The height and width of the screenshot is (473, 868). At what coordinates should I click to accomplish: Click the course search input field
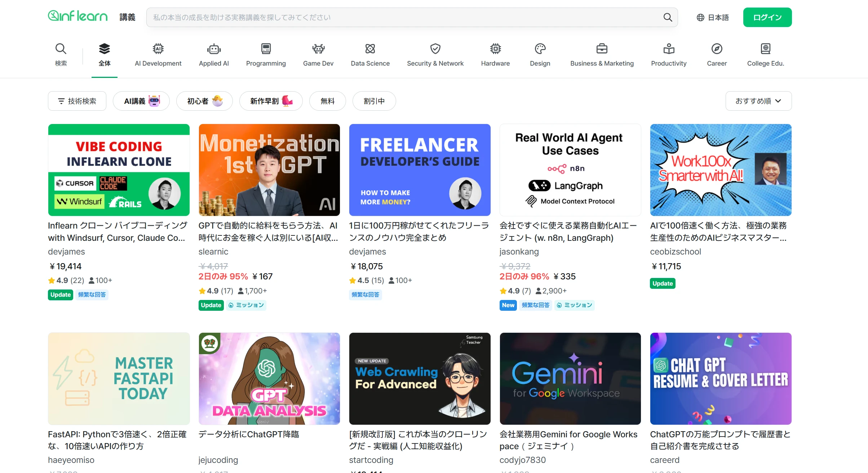(404, 17)
